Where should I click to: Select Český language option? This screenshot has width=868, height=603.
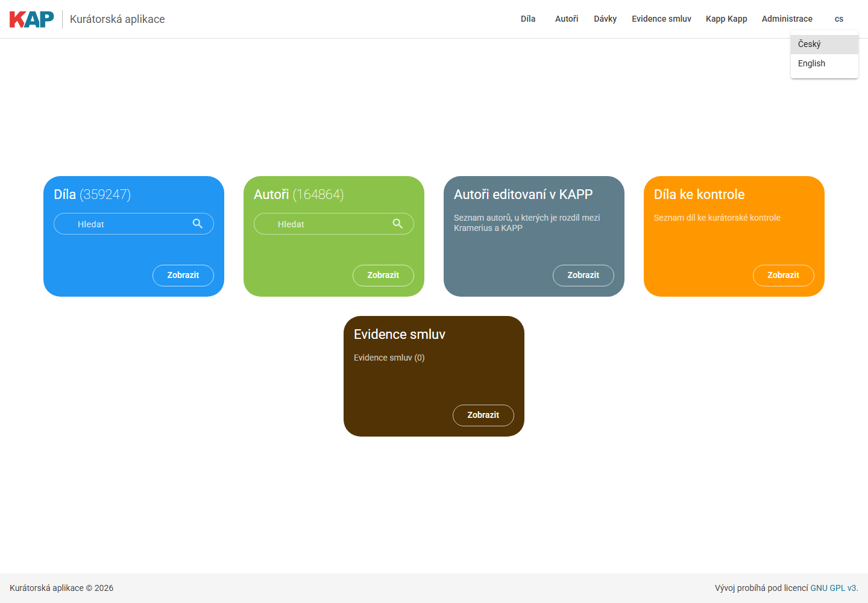tap(825, 44)
